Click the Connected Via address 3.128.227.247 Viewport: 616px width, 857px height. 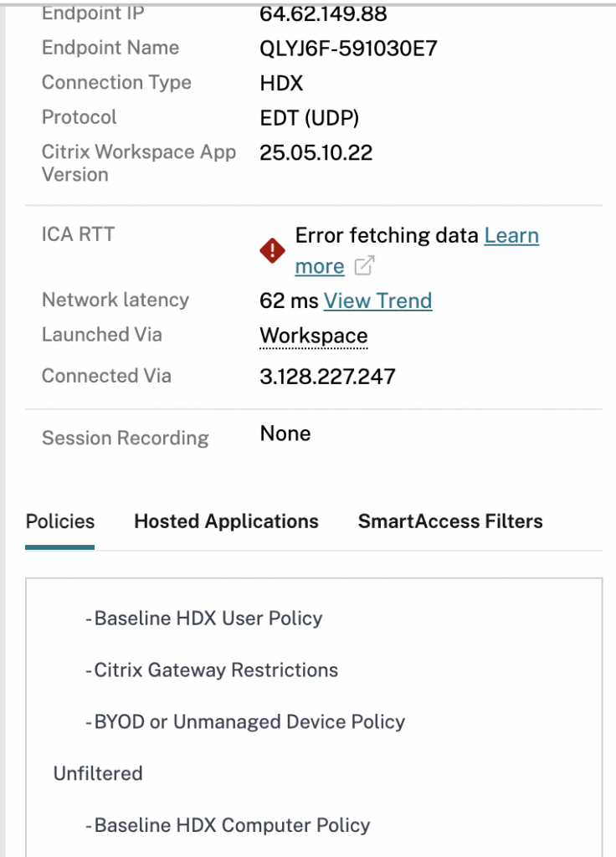[x=327, y=376]
